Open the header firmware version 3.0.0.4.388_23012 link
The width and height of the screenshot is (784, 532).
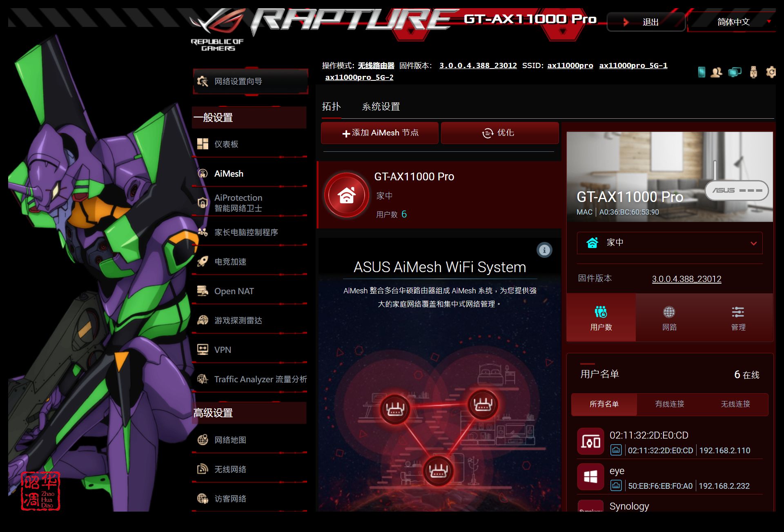coord(478,66)
